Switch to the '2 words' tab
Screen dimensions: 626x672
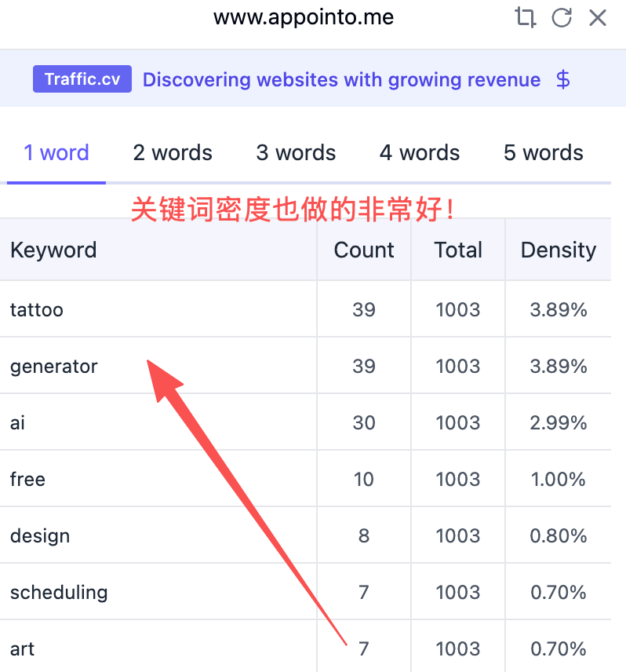tap(173, 152)
